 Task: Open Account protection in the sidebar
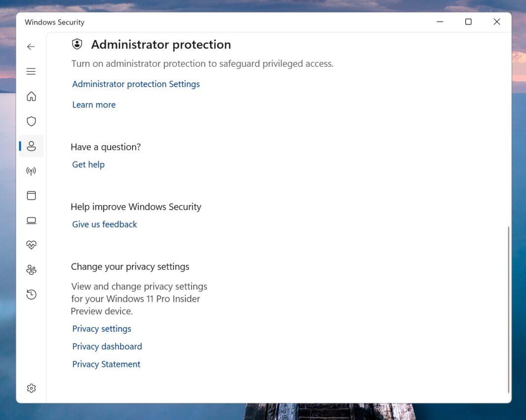click(31, 146)
